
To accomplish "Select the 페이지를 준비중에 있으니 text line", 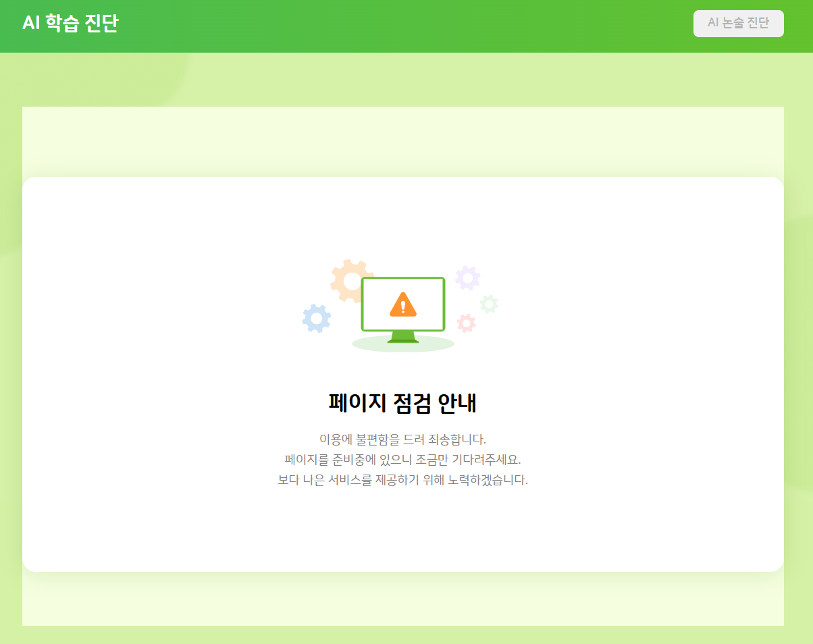I will pos(403,460).
